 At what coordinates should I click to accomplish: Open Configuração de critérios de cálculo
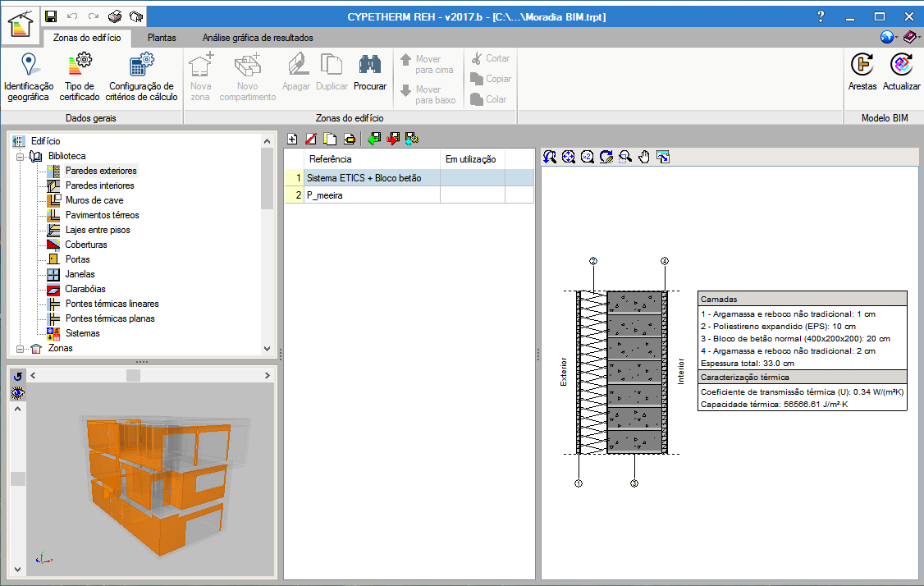141,77
